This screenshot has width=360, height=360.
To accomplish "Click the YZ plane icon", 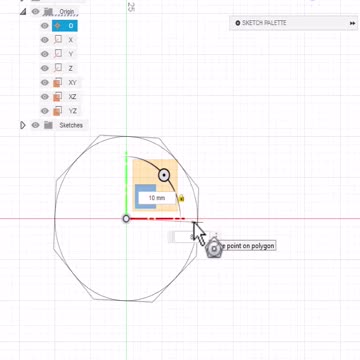I will pos(58,111).
